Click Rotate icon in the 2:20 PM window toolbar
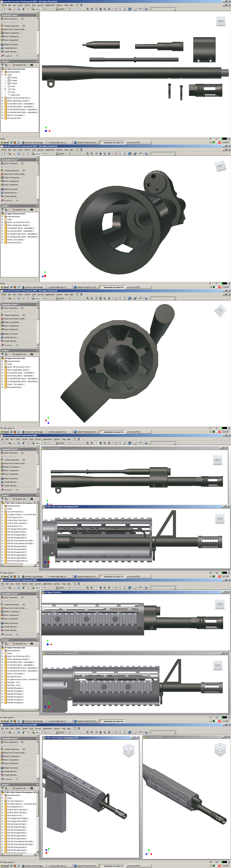 pos(109,154)
